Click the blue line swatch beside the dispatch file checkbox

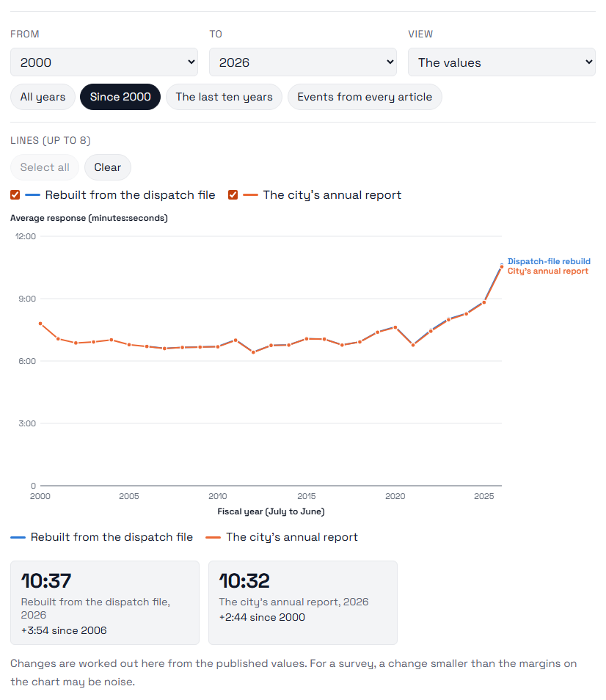pyautogui.click(x=32, y=195)
